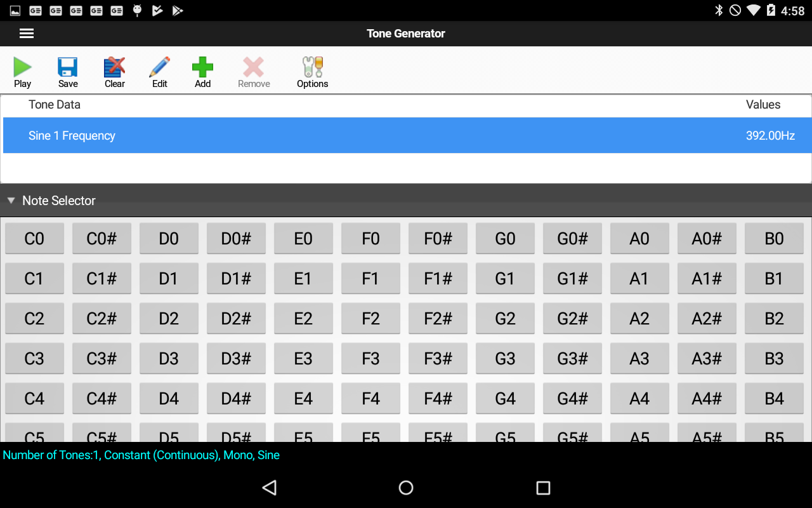This screenshot has height=508, width=812.
Task: Click the green Add icon
Action: [202, 70]
